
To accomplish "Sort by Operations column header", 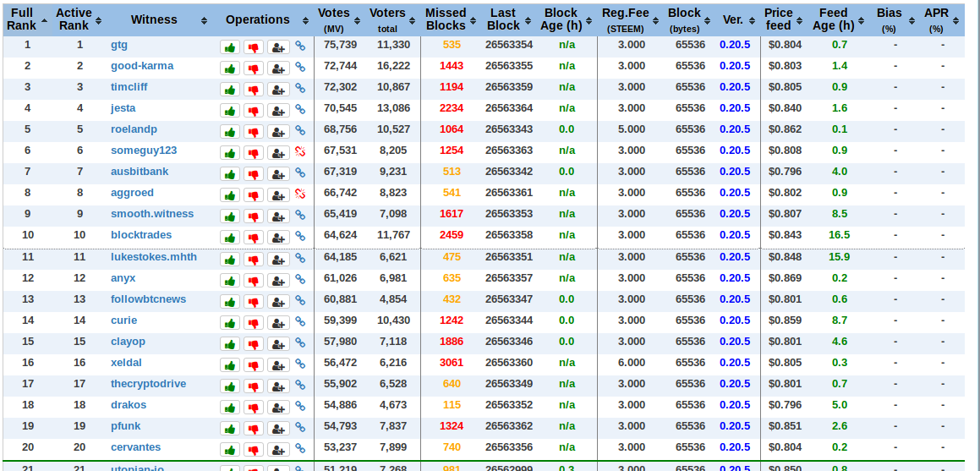I will pos(262,19).
